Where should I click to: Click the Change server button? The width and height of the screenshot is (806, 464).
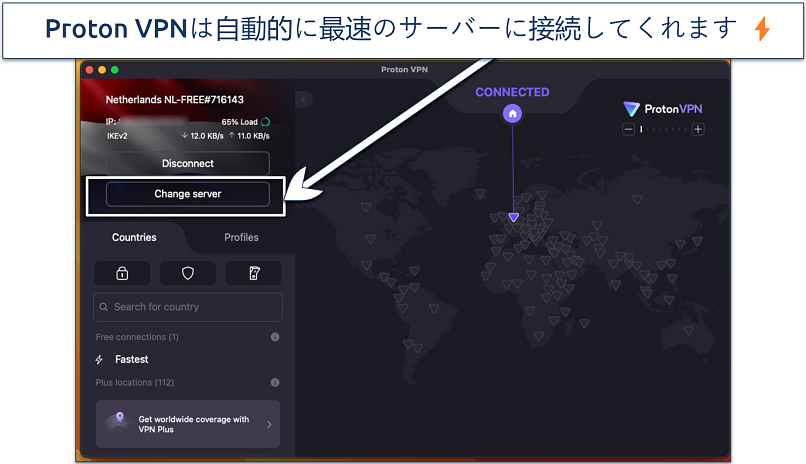pyautogui.click(x=187, y=194)
